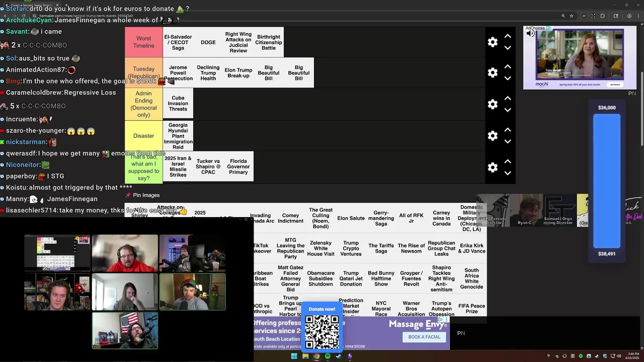Move Disaster tier up
This screenshot has width=644, height=362.
pos(508,130)
